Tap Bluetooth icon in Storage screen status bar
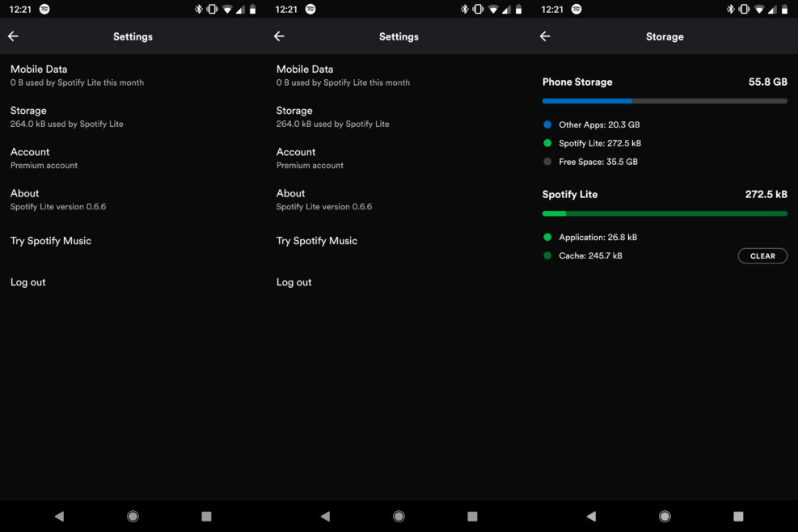The width and height of the screenshot is (798, 532). [730, 9]
